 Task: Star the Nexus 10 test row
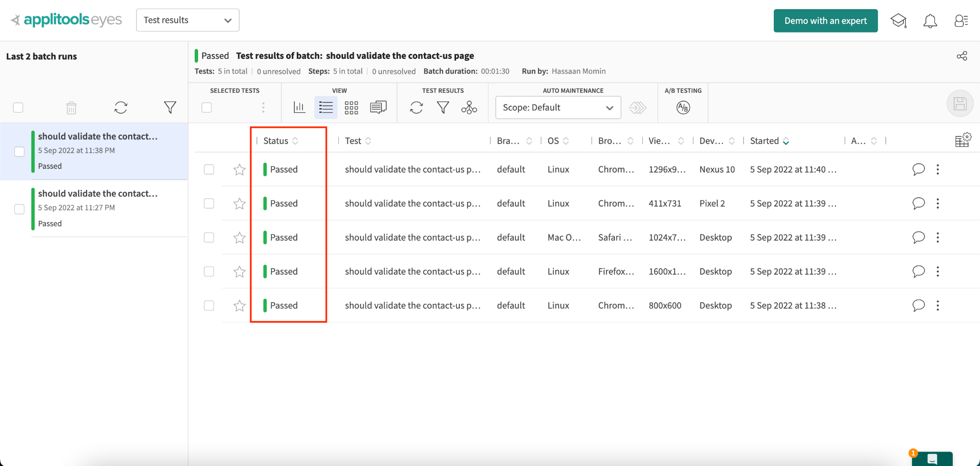pyautogui.click(x=240, y=169)
